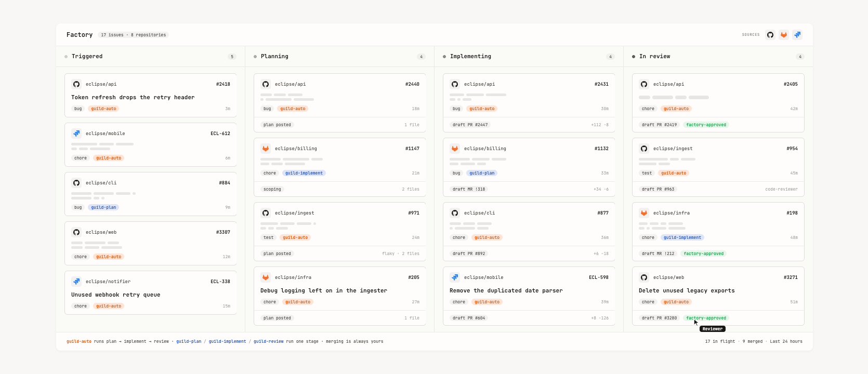Toggle the Jira source filter icon

click(797, 35)
